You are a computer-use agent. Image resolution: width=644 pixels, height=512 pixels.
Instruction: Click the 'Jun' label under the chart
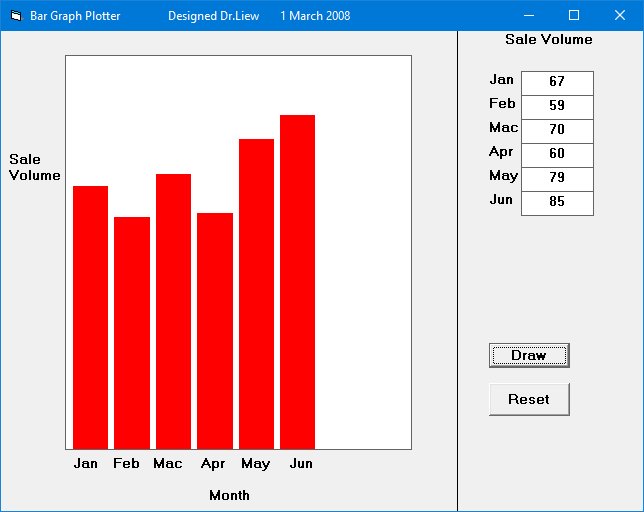click(x=301, y=463)
